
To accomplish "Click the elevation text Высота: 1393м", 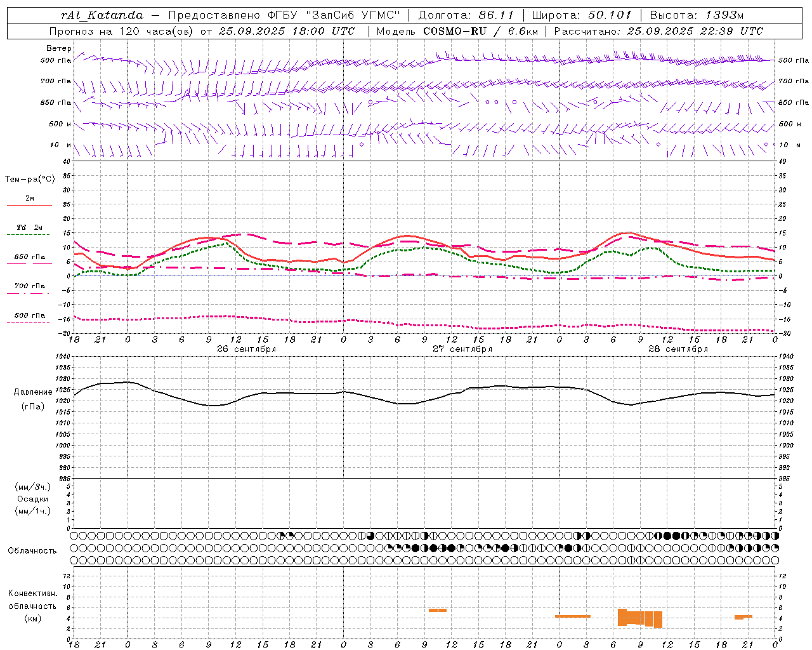I will 697,15.
